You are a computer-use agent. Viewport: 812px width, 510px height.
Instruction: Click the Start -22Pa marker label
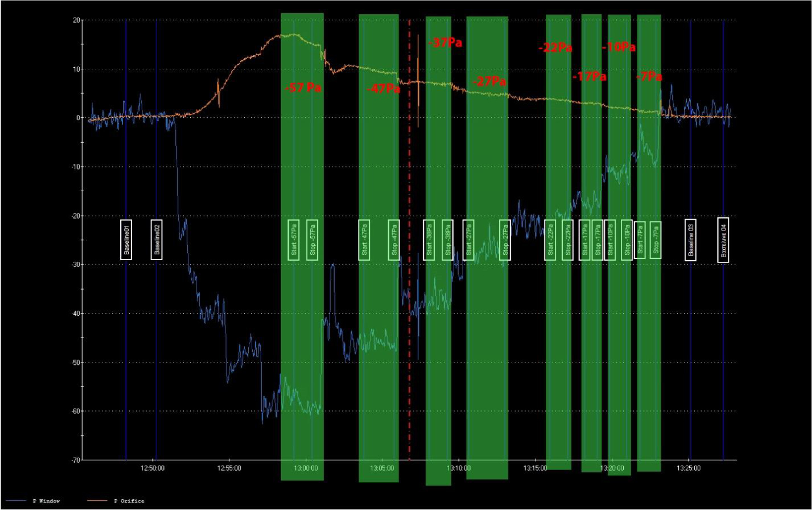point(550,240)
